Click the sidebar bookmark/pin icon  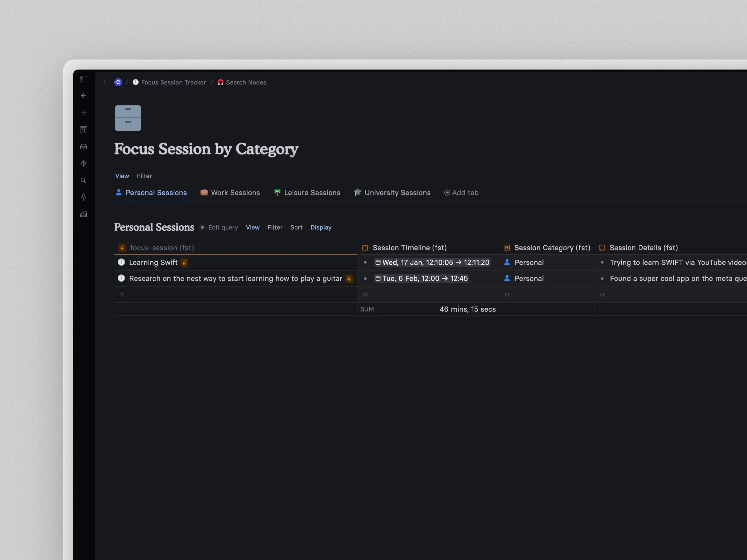pyautogui.click(x=84, y=197)
